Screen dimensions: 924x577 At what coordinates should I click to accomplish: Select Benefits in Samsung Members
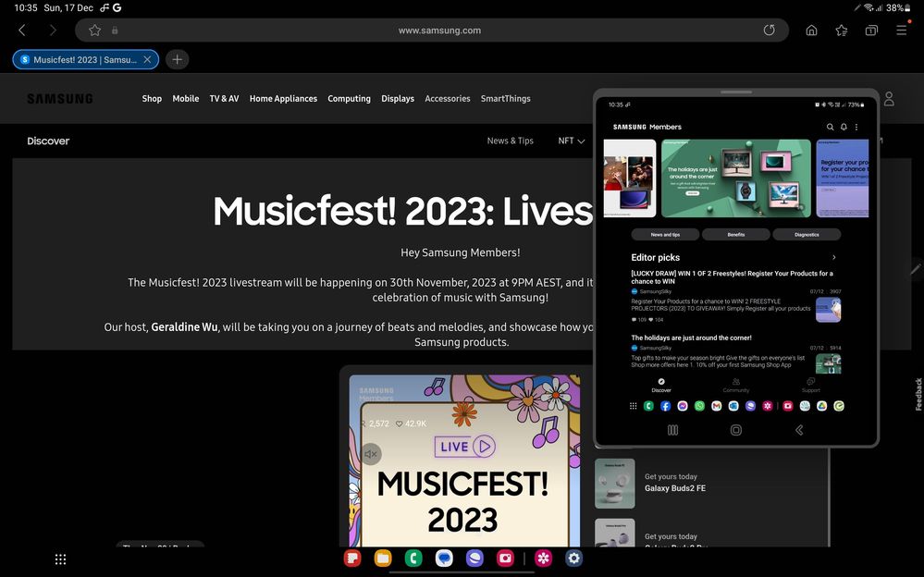(736, 235)
